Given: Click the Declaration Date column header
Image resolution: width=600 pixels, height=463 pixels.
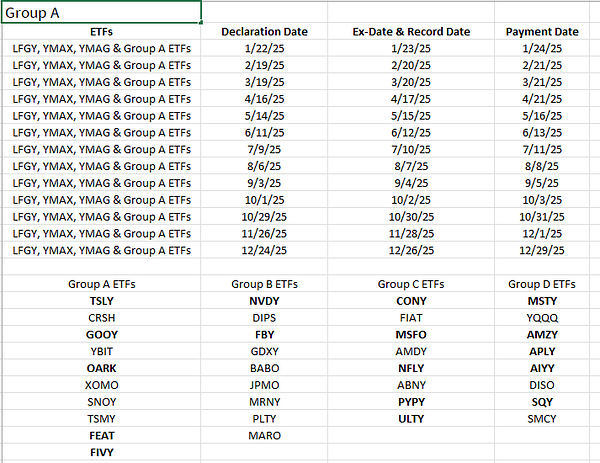Looking at the screenshot, I should (x=264, y=31).
